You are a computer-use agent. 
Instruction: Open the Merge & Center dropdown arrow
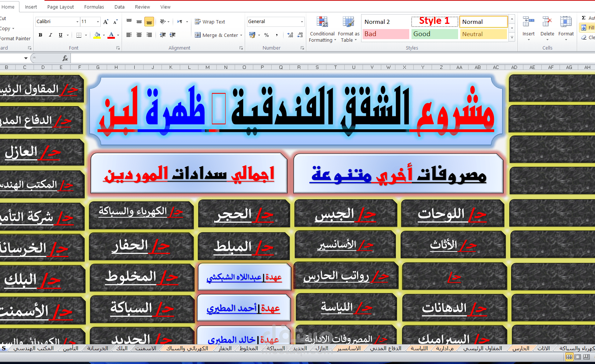coord(241,35)
